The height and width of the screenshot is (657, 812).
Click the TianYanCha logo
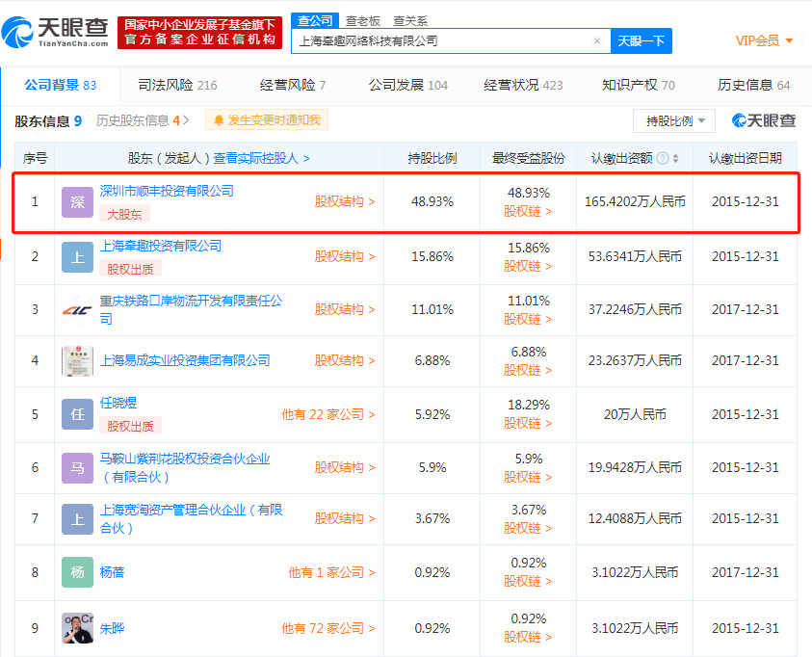(x=55, y=32)
